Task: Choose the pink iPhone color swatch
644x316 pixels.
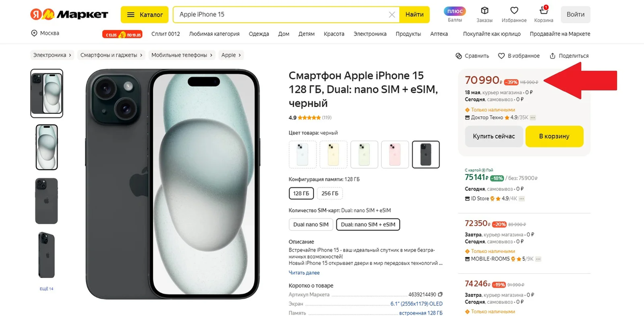Action: 395,154
